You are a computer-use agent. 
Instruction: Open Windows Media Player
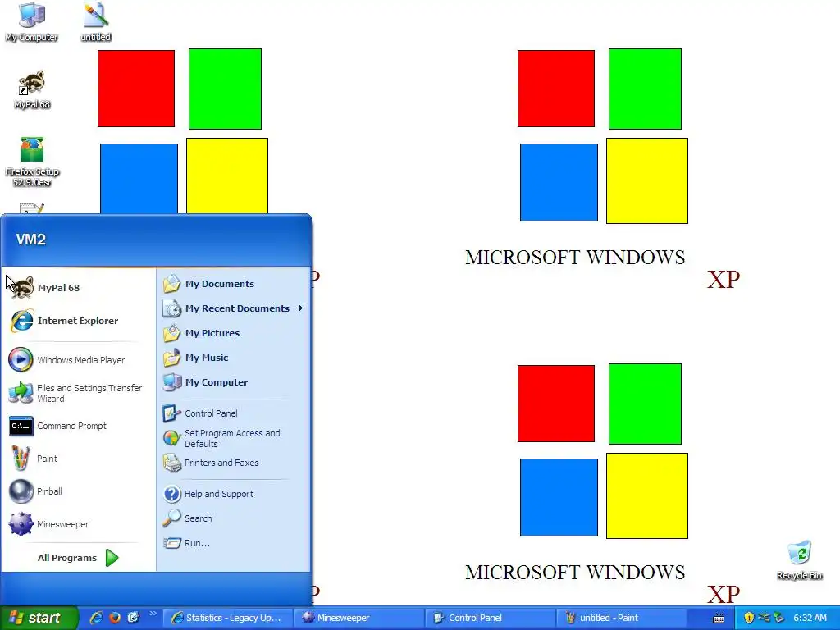[78, 360]
